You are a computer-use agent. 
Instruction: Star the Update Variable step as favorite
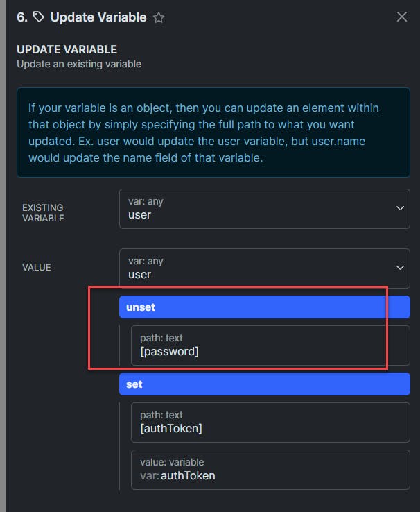coord(159,18)
